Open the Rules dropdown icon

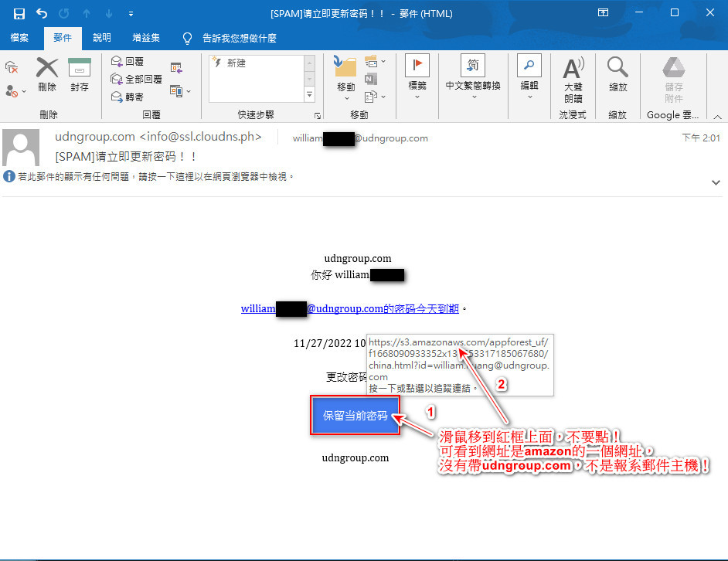pos(375,61)
